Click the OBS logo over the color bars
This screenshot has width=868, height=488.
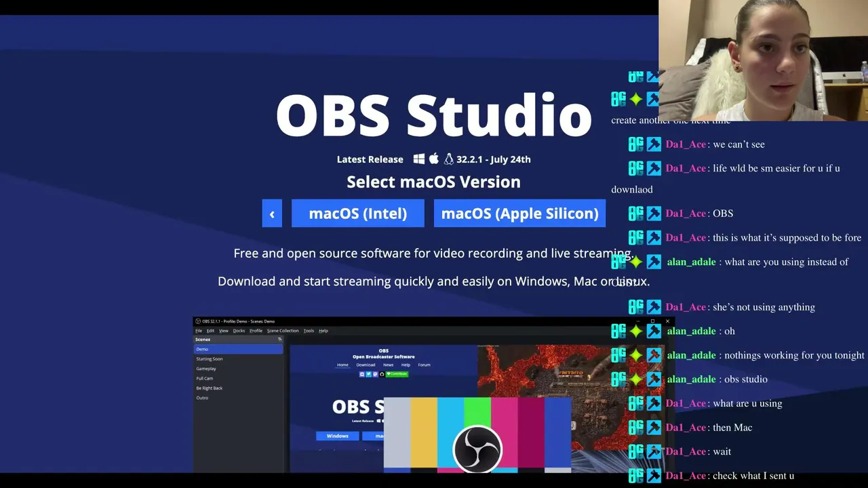coord(477,449)
